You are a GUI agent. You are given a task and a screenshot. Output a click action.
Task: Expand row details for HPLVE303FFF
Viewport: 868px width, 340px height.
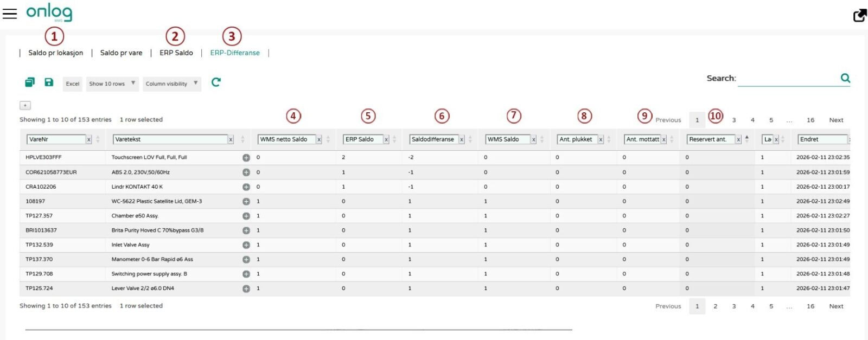point(246,158)
